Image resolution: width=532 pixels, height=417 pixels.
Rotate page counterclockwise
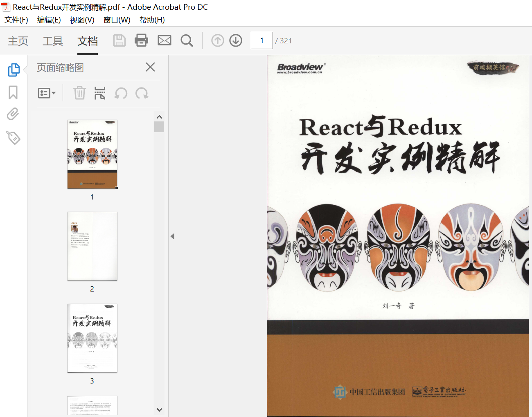pos(121,93)
